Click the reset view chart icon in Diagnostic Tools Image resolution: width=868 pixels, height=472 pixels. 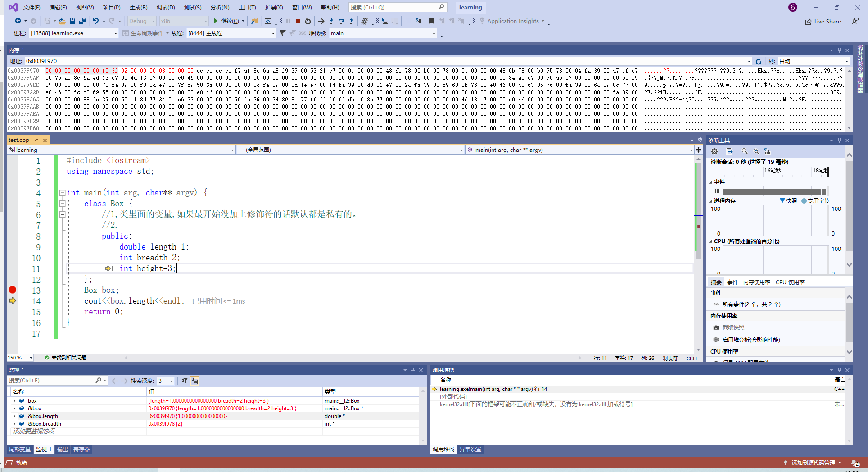click(x=768, y=151)
